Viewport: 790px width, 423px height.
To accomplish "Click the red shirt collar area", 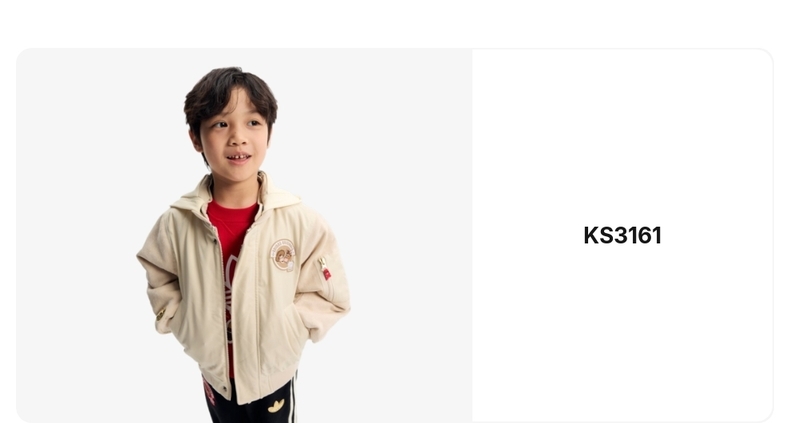I will click(x=233, y=206).
